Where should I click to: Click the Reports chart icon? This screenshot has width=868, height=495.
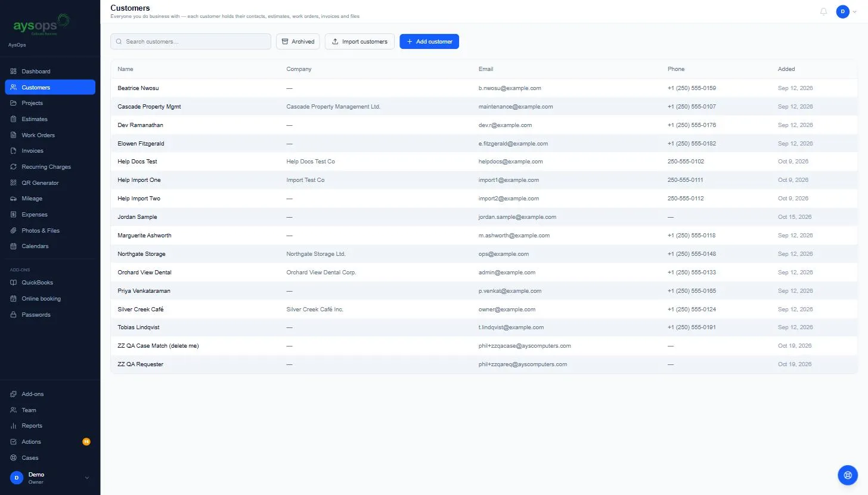pos(14,426)
